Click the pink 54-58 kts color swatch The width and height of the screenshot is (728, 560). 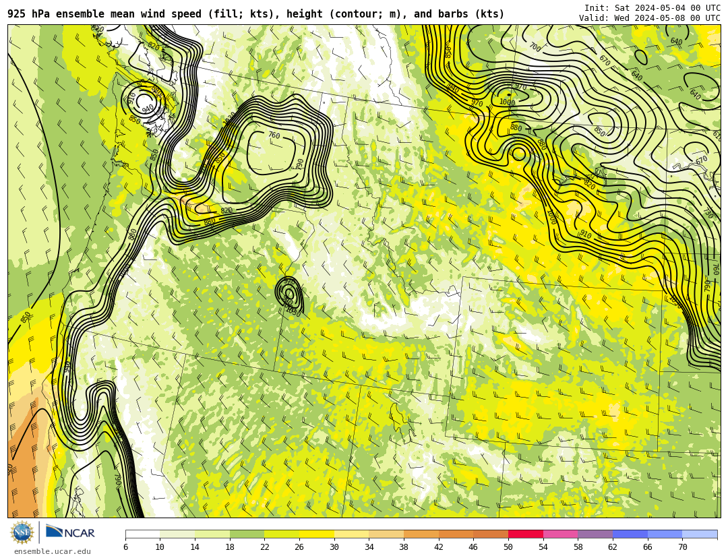coord(560,534)
